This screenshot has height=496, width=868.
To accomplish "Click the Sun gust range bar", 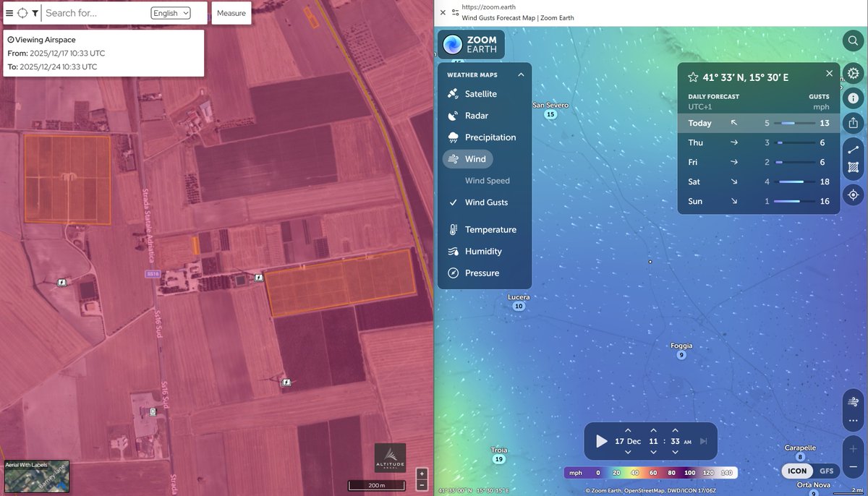I will [793, 201].
